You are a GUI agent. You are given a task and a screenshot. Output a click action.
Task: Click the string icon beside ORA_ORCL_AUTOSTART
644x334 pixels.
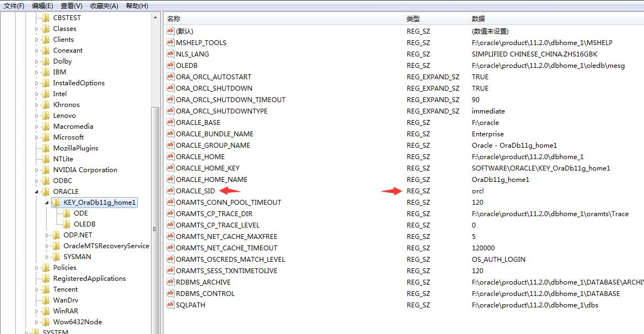171,77
